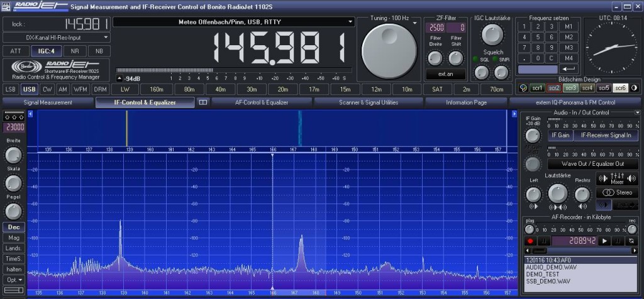Viewport: 644px width, 299px height.
Task: Expand the DX-Kanal HI-Res-Input dropdown
Action: click(x=106, y=38)
